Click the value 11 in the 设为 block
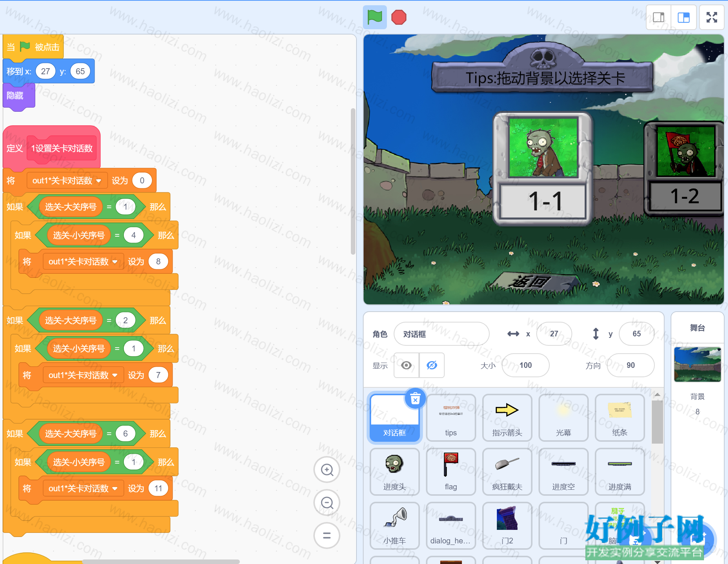This screenshot has width=728, height=564. pyautogui.click(x=158, y=489)
